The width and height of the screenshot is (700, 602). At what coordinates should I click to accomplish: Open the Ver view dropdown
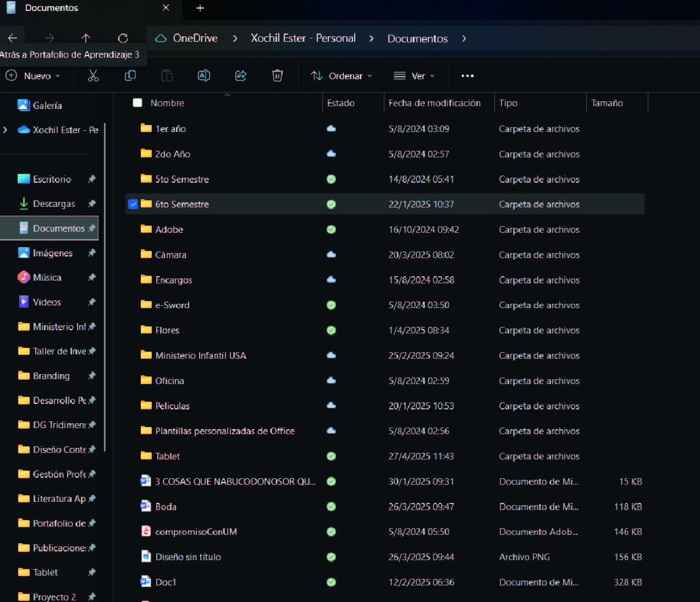415,76
